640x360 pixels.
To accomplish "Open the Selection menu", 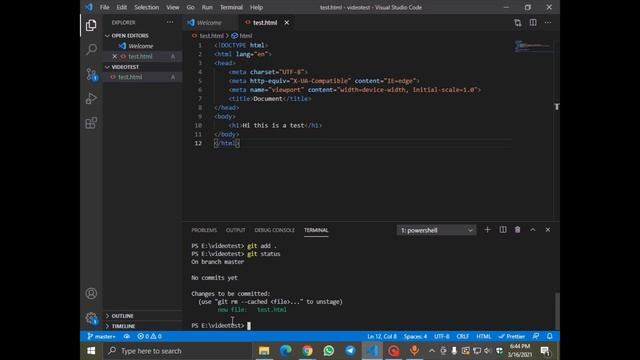I will (147, 7).
